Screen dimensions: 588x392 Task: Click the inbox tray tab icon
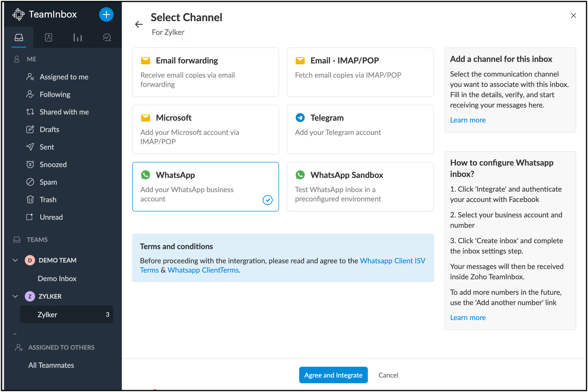pyautogui.click(x=19, y=38)
